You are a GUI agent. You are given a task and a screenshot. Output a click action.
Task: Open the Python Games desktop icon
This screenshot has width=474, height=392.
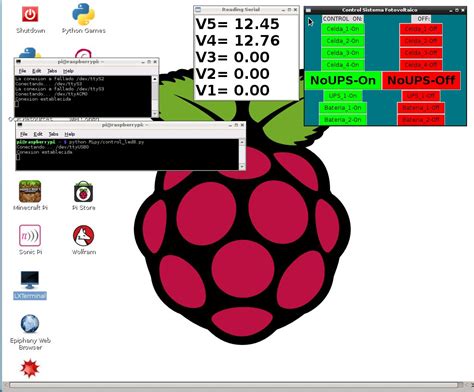[x=83, y=19]
